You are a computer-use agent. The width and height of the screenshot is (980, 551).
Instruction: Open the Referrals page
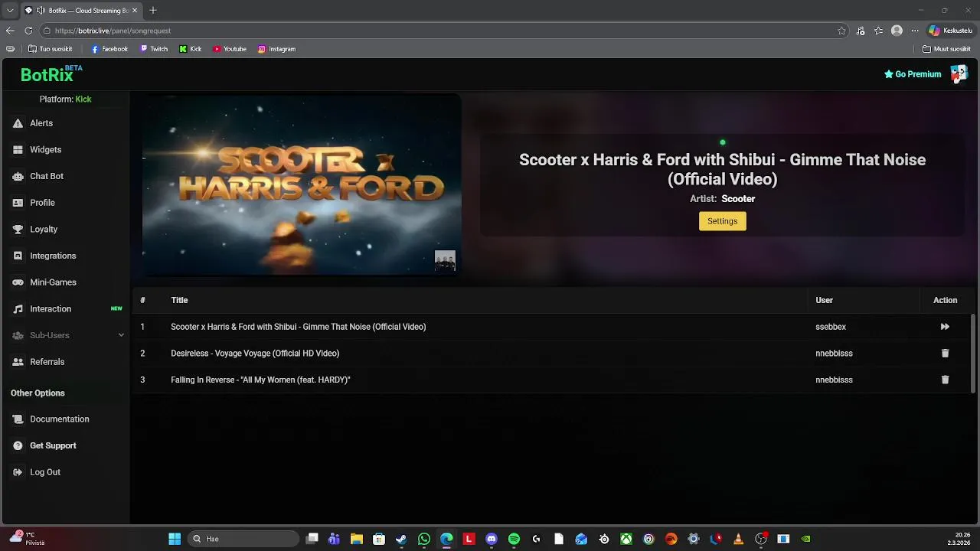point(47,362)
